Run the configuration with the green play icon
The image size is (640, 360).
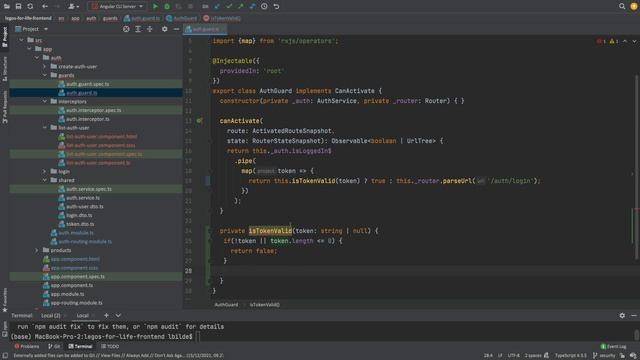pyautogui.click(x=155, y=7)
